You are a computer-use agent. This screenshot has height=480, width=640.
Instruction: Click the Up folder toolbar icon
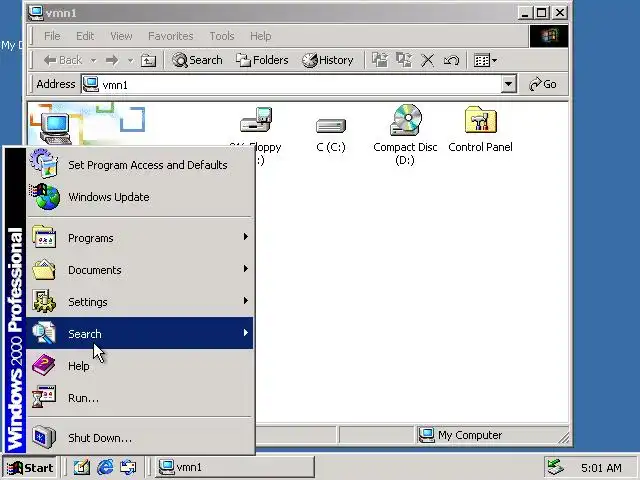tap(148, 60)
